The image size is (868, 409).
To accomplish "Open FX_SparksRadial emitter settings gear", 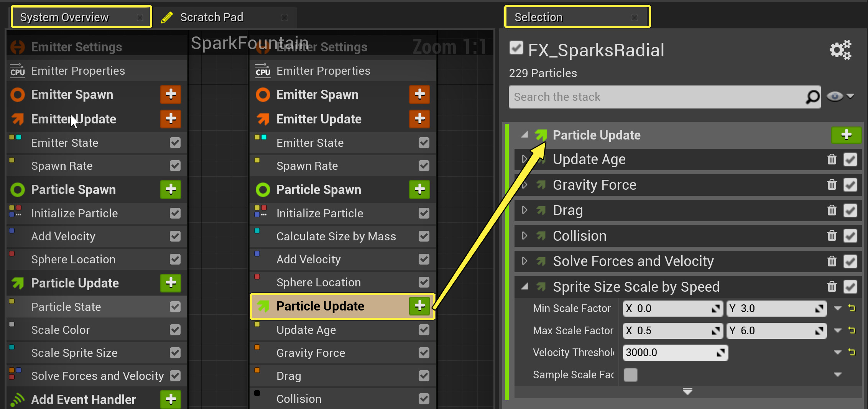I will click(840, 49).
